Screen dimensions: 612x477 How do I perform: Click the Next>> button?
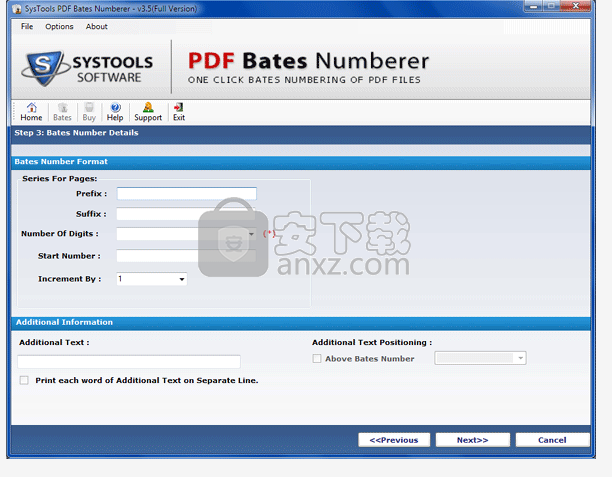(x=473, y=440)
